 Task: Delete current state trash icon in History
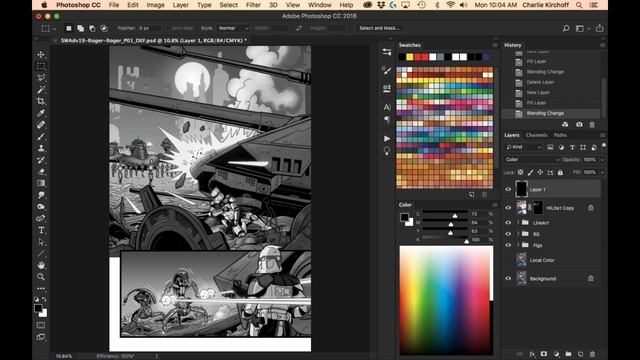[592, 124]
